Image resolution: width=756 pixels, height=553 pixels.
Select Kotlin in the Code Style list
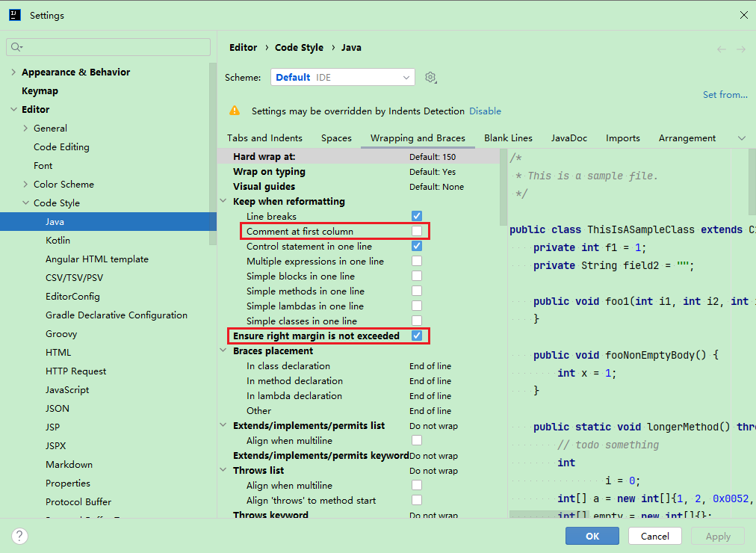[x=58, y=241]
